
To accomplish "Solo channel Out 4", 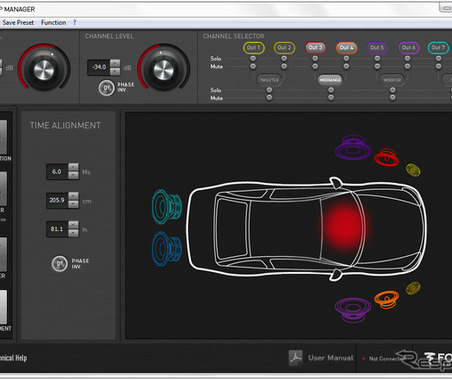I will [346, 58].
